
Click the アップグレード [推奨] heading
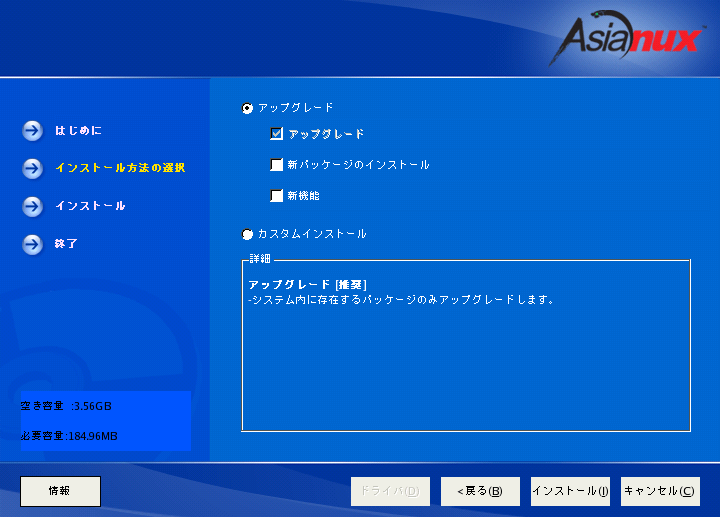point(308,285)
